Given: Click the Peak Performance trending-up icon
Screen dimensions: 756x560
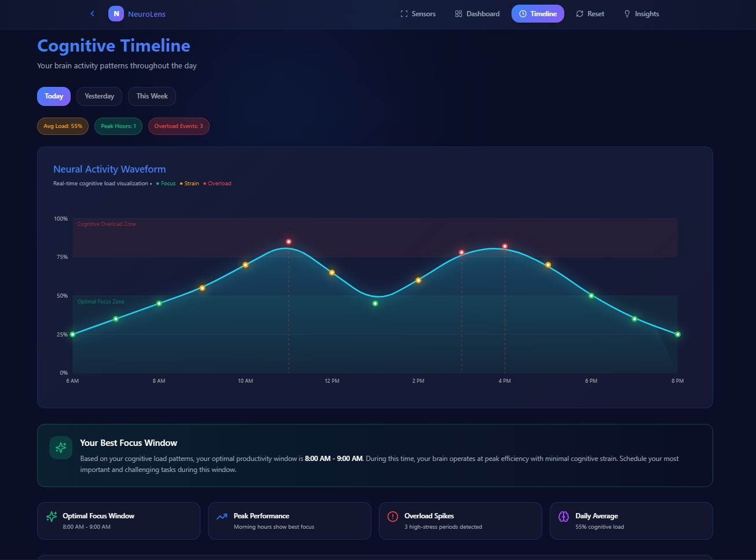Looking at the screenshot, I should 222,516.
